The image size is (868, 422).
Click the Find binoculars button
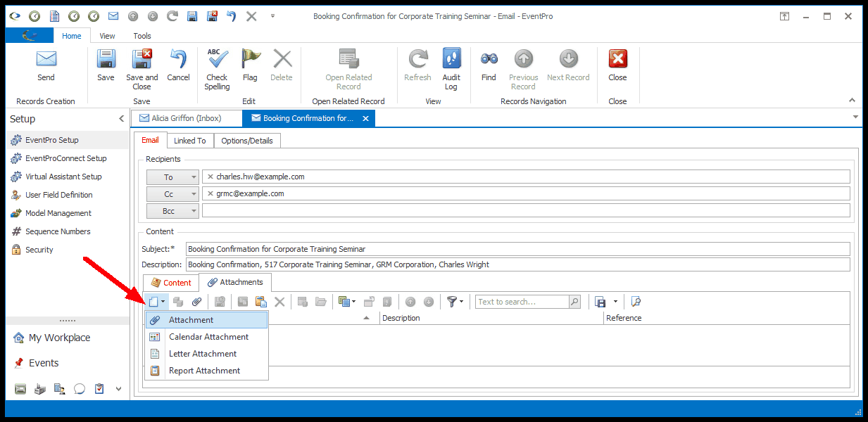click(x=489, y=65)
